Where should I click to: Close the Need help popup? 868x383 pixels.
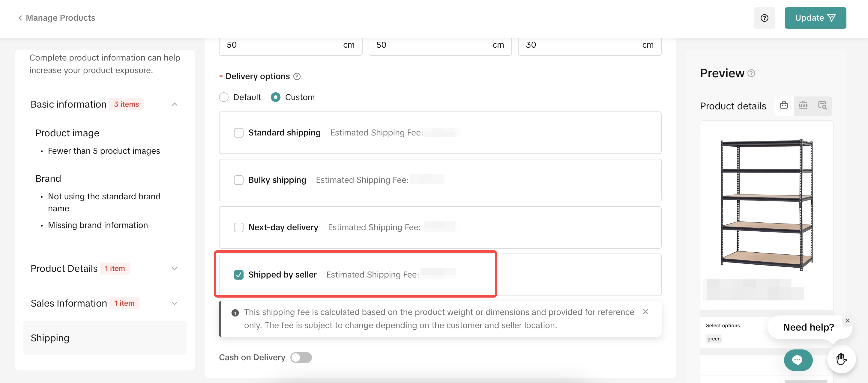pyautogui.click(x=847, y=320)
